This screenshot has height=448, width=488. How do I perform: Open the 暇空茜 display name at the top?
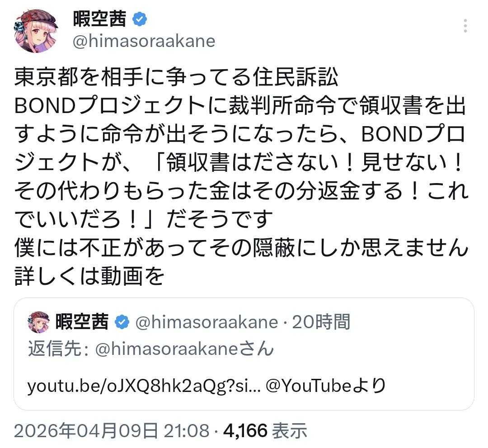click(99, 20)
